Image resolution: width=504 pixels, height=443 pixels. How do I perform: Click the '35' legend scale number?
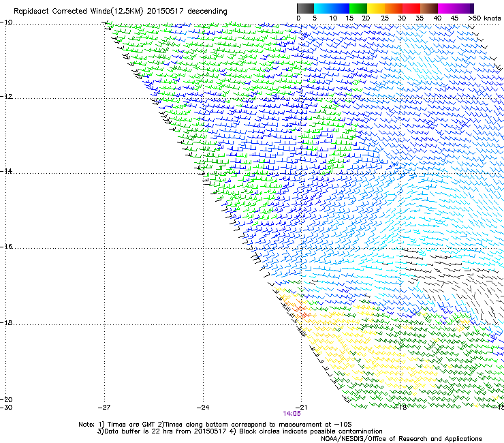click(420, 18)
